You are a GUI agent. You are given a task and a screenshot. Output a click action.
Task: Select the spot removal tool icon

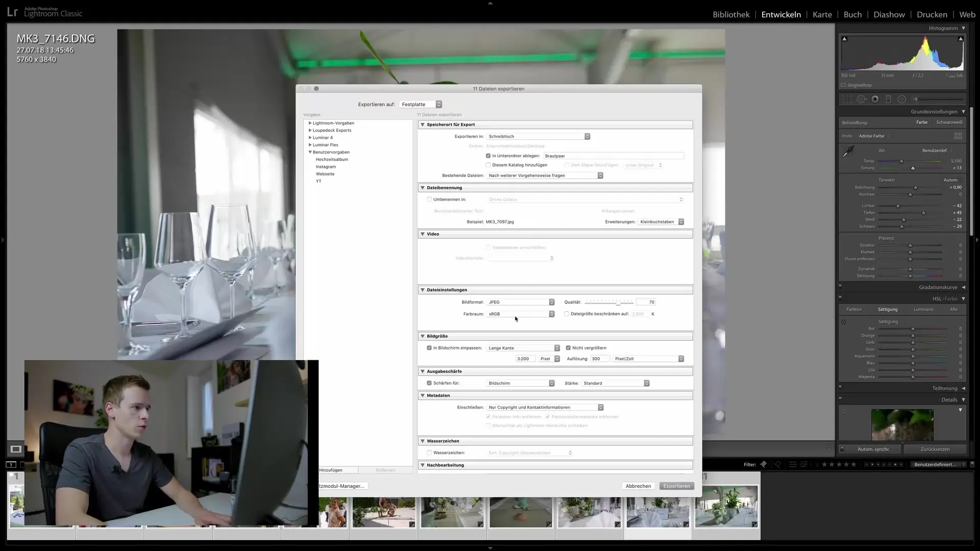tap(861, 99)
